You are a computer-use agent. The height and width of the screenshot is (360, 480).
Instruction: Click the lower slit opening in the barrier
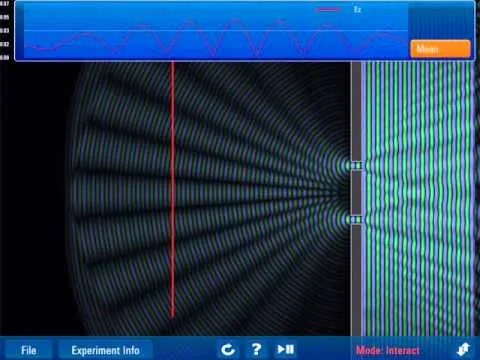(356, 220)
